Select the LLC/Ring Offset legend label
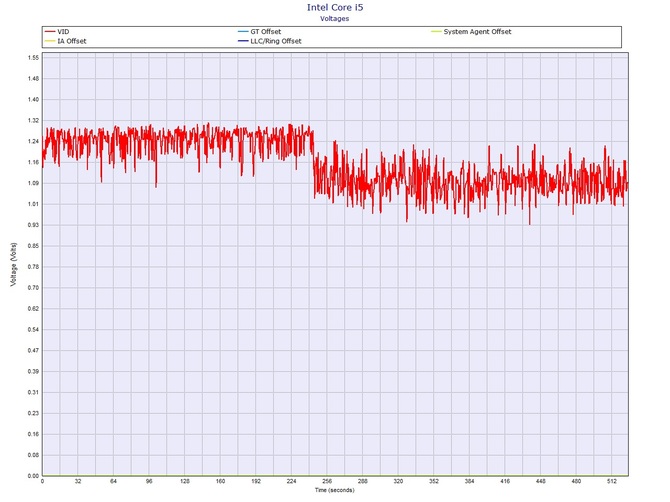670x502 pixels. [x=276, y=41]
